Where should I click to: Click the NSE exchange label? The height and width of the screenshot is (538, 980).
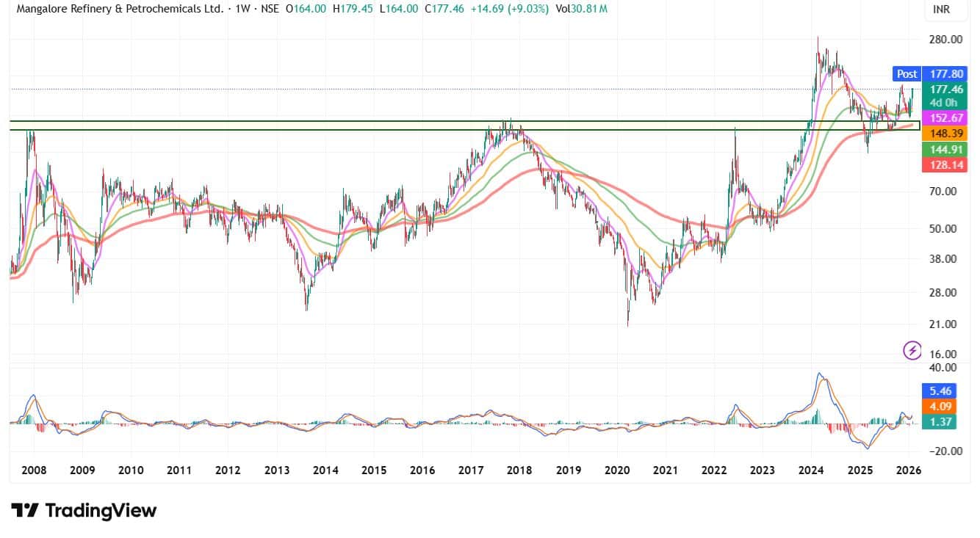pos(270,9)
